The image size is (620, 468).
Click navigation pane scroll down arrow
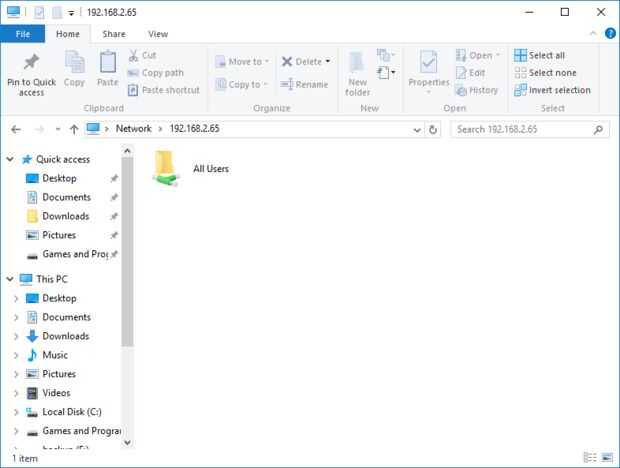coord(127,443)
